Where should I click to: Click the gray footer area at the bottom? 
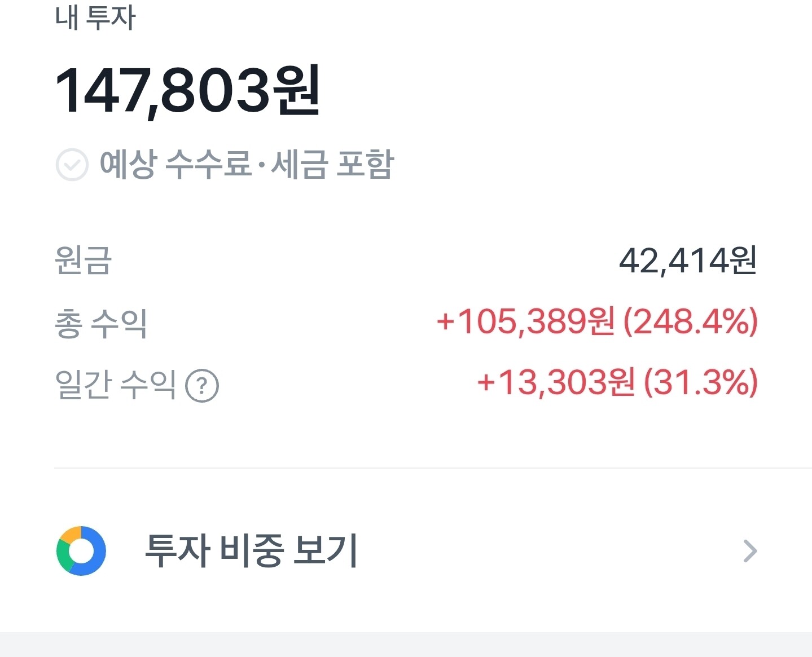pyautogui.click(x=406, y=645)
